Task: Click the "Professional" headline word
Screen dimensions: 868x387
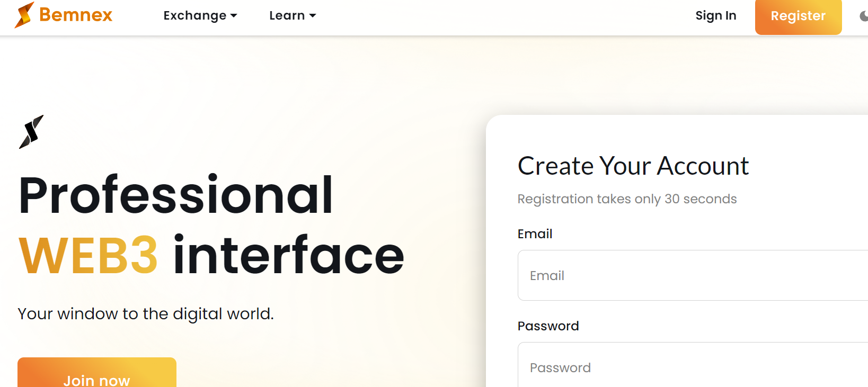Action: point(175,195)
